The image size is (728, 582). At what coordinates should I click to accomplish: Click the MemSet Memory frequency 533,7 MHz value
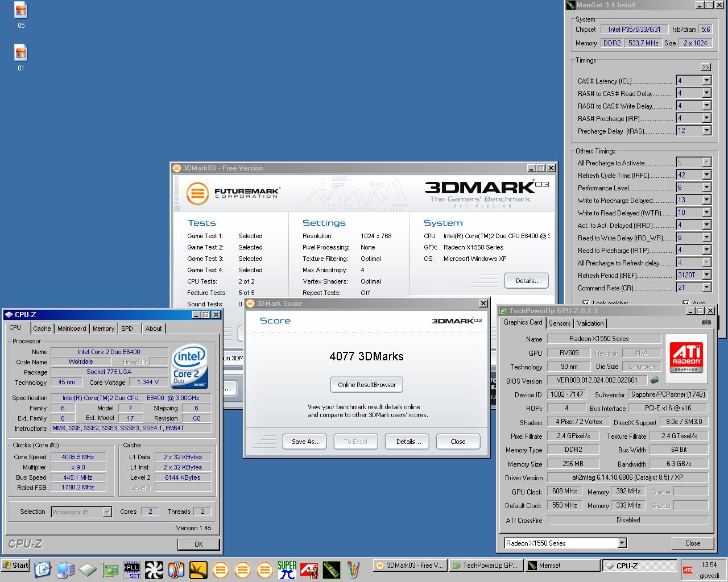643,43
